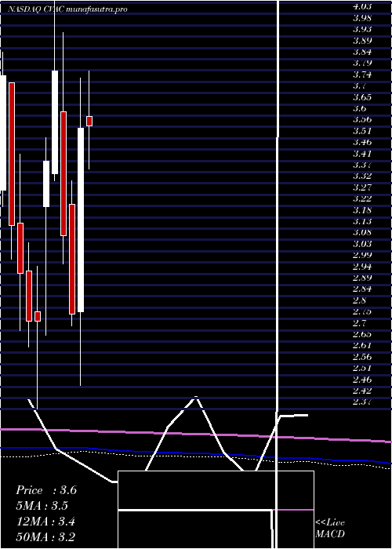Select the 3.13 price axis label

coord(362,221)
